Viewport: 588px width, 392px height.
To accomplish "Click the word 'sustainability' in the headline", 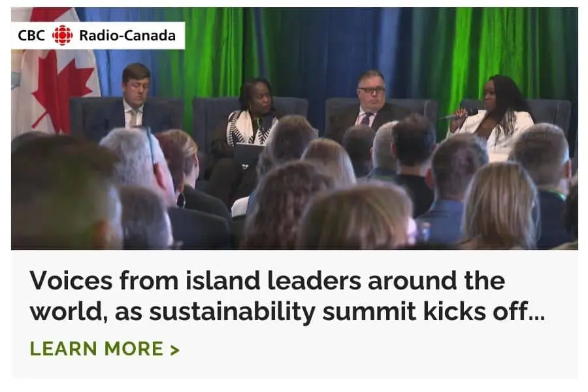I will point(233,312).
